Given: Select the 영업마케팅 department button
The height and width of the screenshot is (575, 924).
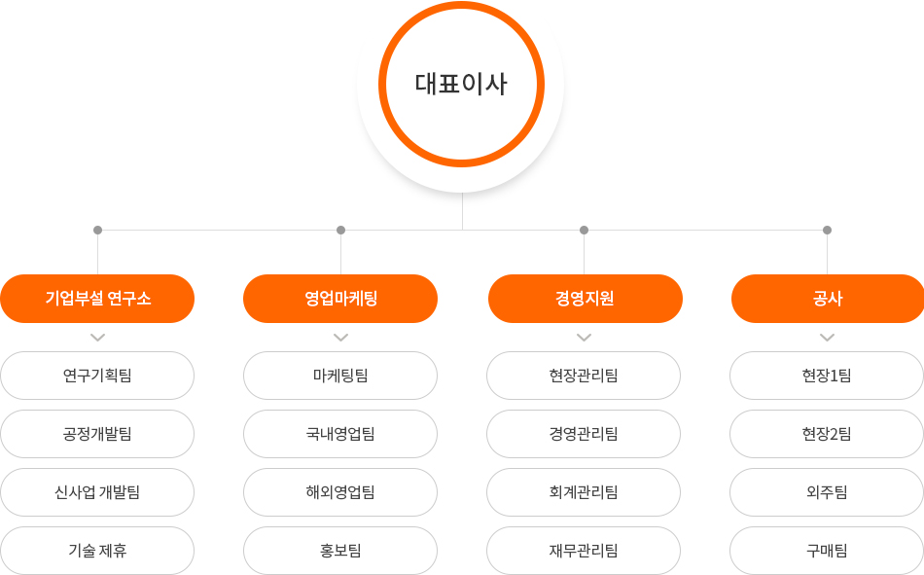Looking at the screenshot, I should [340, 299].
